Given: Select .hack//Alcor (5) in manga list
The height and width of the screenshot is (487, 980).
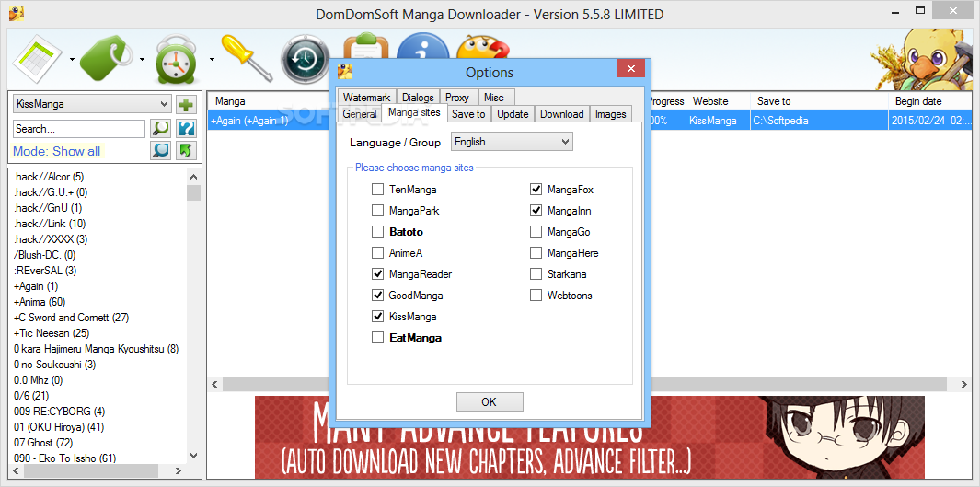Looking at the screenshot, I should (49, 177).
